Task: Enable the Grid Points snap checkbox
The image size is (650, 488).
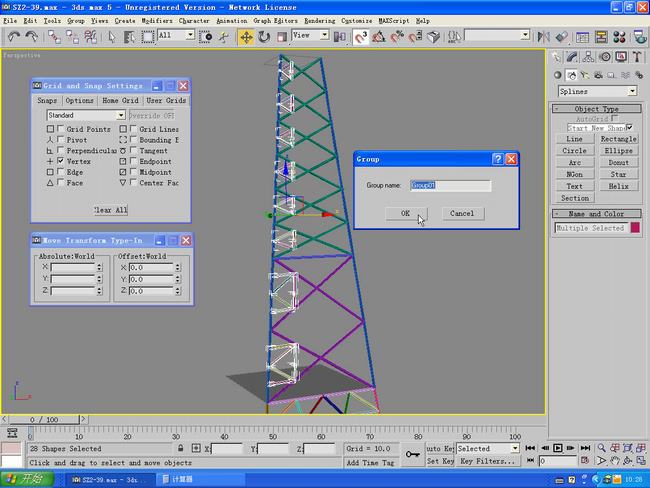Action: click(x=61, y=129)
